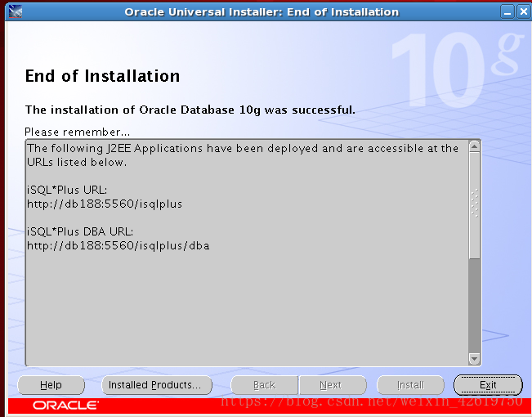Image resolution: width=532 pixels, height=417 pixels.
Task: Click the Help button
Action: coord(51,385)
